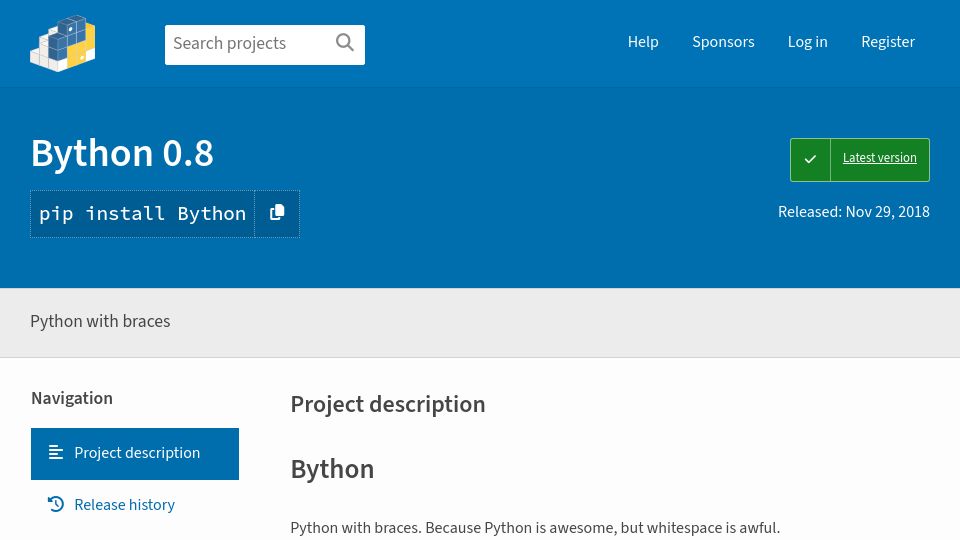Image resolution: width=960 pixels, height=540 pixels.
Task: Open the Log in link
Action: tap(808, 42)
